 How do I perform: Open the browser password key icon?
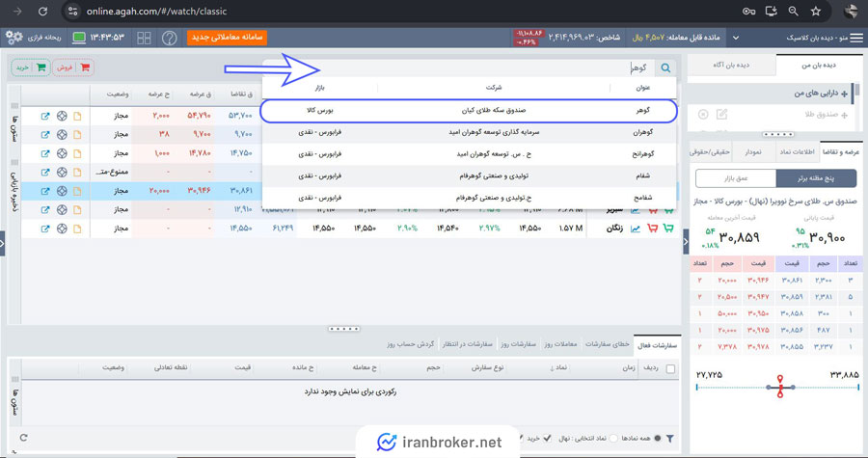tap(749, 11)
